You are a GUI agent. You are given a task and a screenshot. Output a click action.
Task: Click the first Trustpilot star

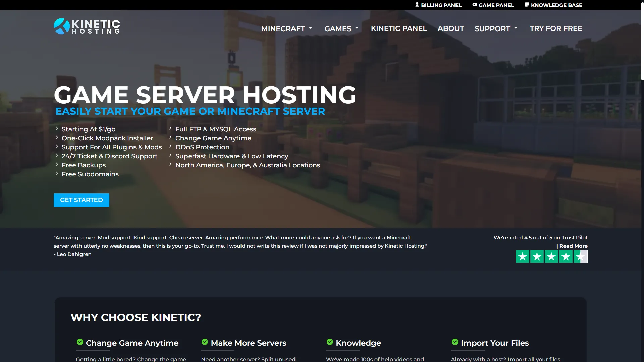522,257
